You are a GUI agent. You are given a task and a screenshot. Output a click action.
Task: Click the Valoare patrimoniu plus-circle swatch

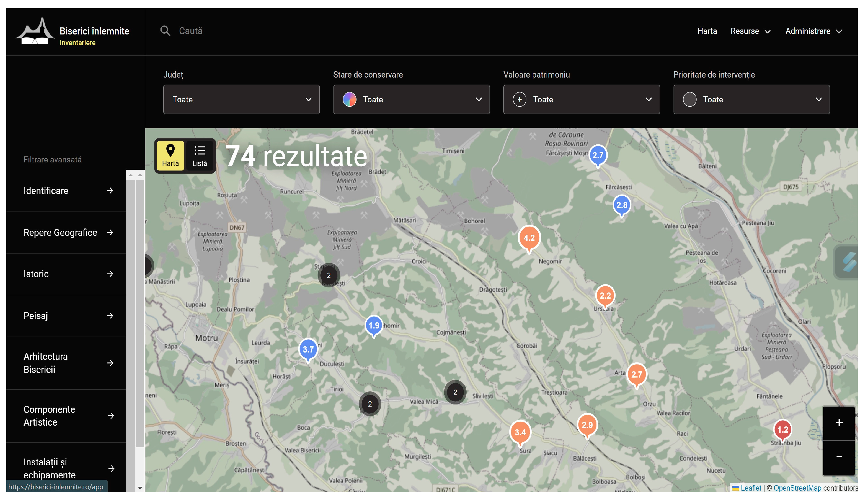pyautogui.click(x=519, y=99)
